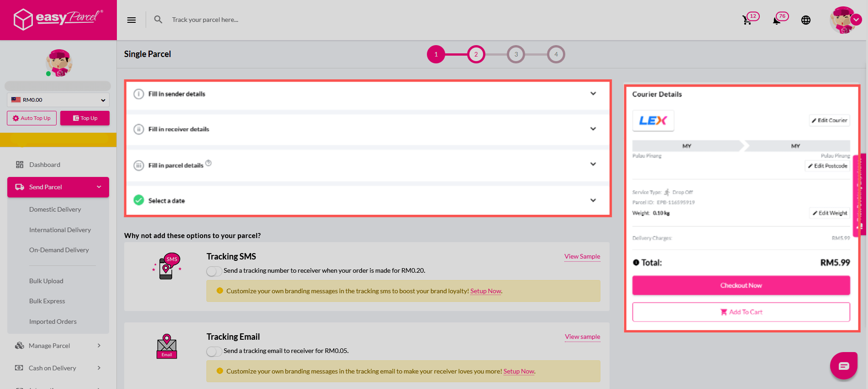This screenshot has width=868, height=389.
Task: Enable the Tracking SMS toggle
Action: tap(214, 271)
